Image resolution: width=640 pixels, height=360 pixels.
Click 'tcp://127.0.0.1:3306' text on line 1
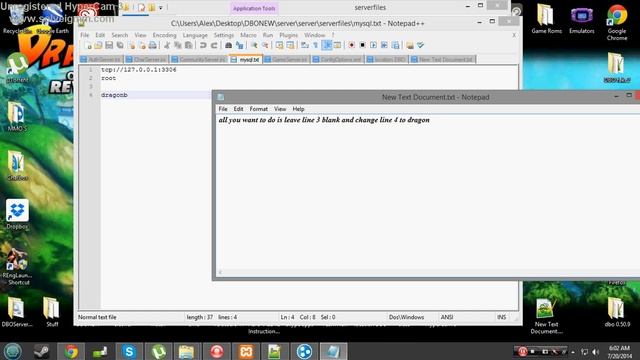coord(139,70)
